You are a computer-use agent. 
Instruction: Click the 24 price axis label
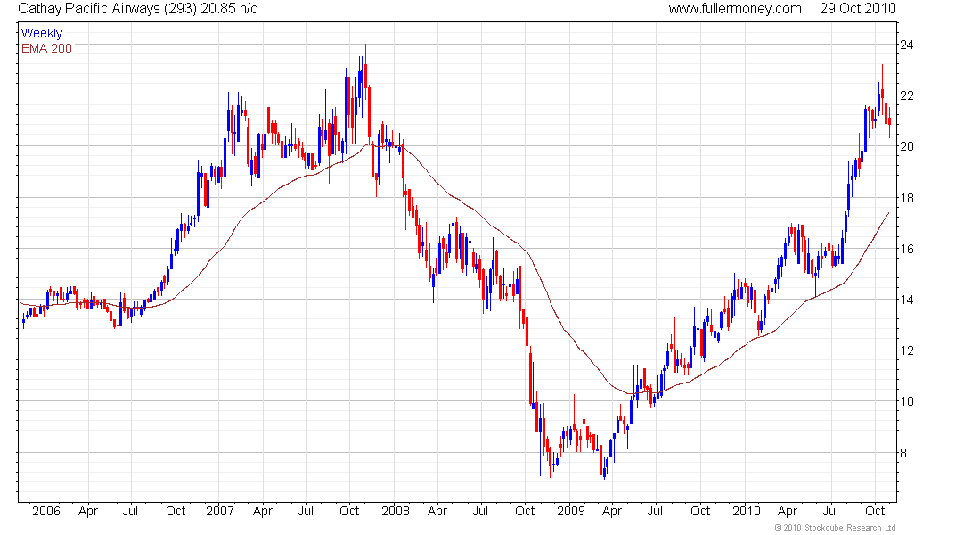click(907, 45)
